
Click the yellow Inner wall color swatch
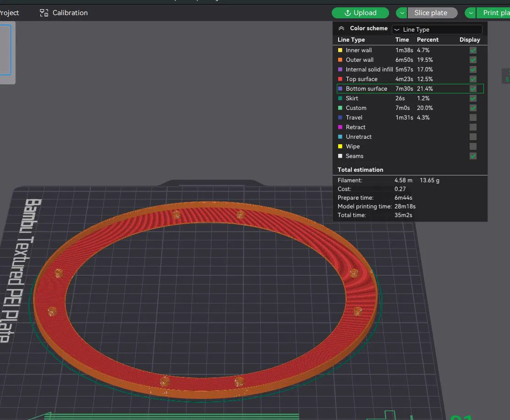coord(340,50)
